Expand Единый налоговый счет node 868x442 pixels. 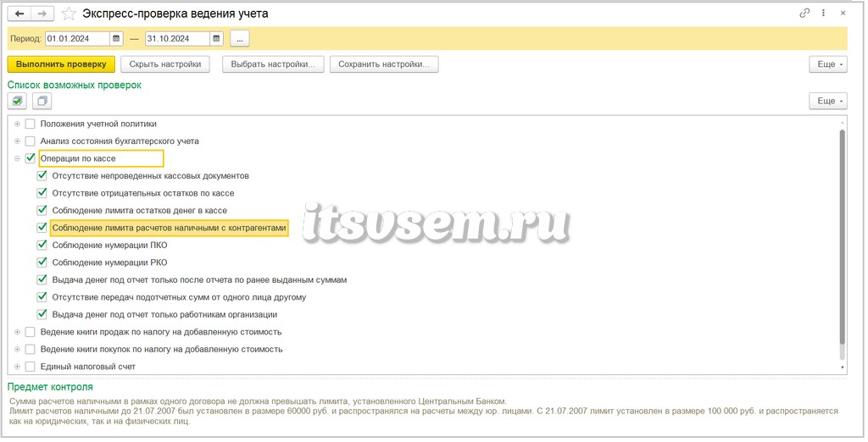coord(17,366)
